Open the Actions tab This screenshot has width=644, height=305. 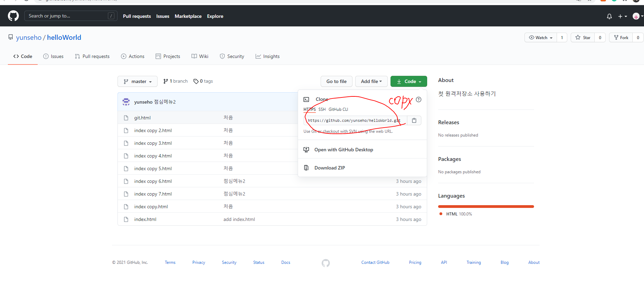pyautogui.click(x=133, y=56)
